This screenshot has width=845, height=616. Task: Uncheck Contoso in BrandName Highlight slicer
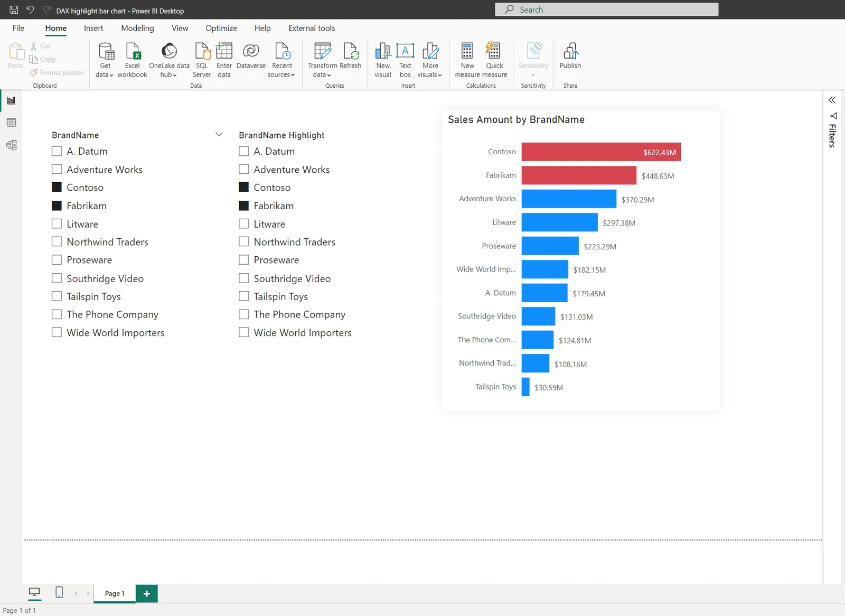point(243,187)
